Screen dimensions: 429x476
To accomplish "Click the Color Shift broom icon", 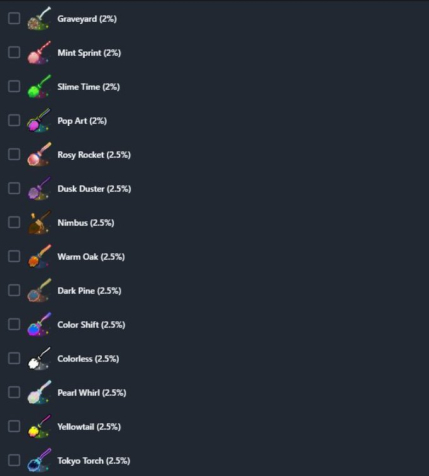I will (39, 325).
